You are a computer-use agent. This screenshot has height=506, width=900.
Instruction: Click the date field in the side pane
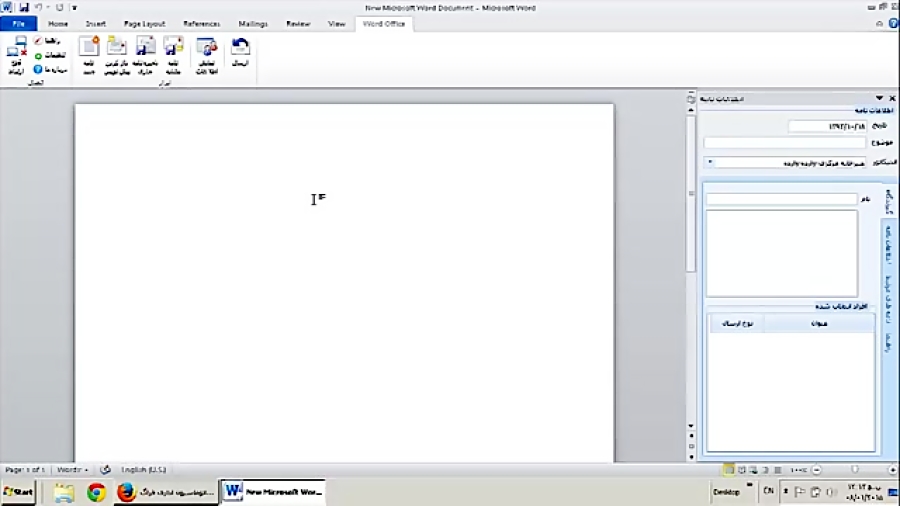827,126
